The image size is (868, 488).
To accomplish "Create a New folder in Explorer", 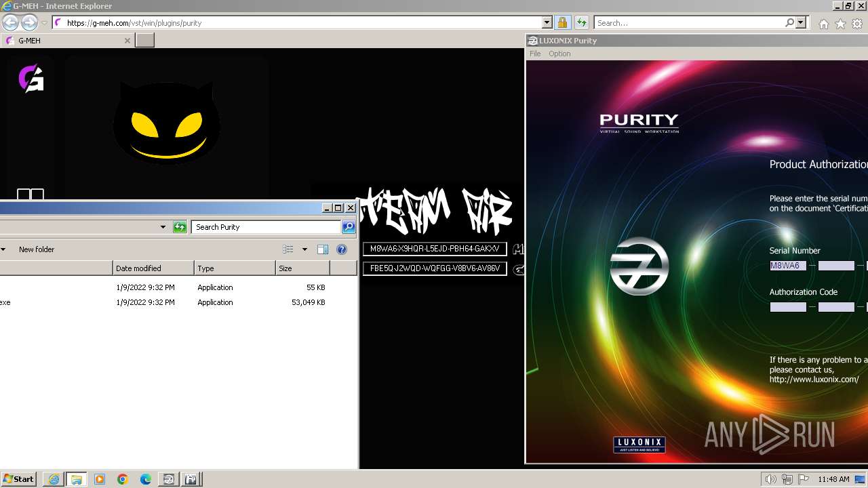I will point(37,249).
